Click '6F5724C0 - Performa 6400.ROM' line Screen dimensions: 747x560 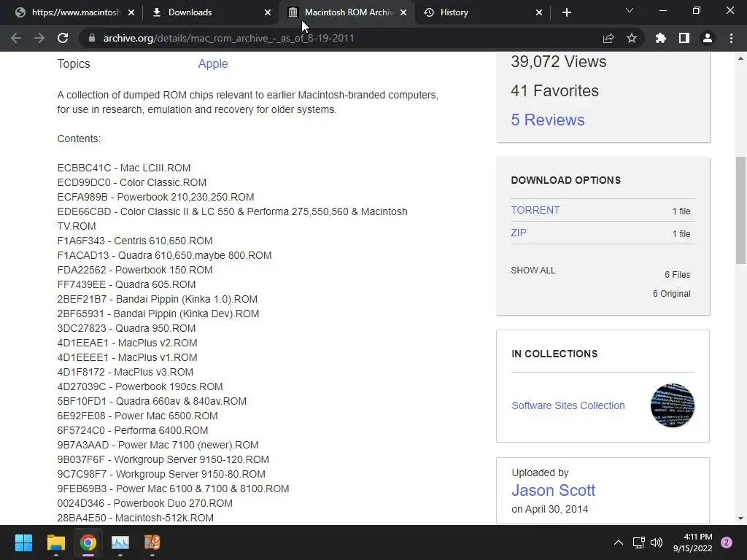(x=133, y=430)
